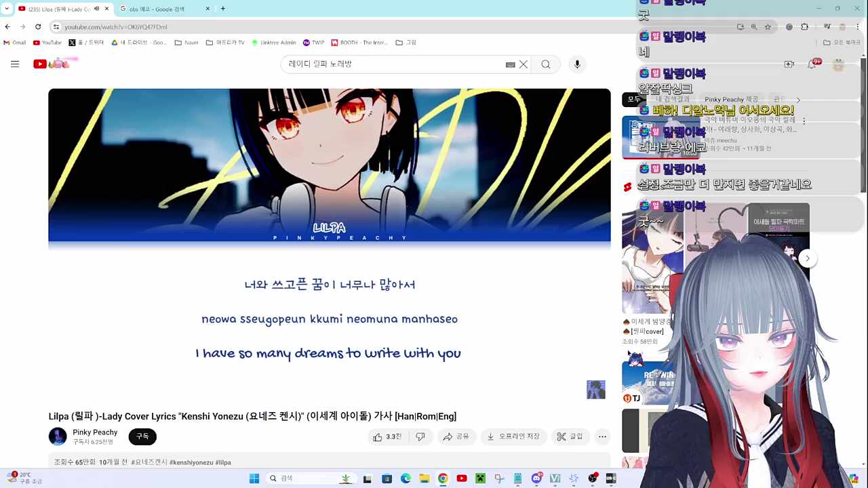Focus the Chrome address bar URL
The width and height of the screenshot is (868, 488).
pyautogui.click(x=115, y=27)
